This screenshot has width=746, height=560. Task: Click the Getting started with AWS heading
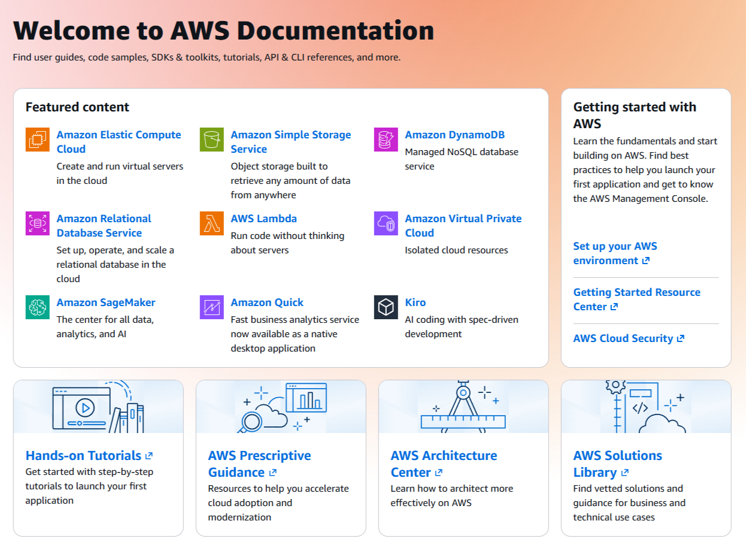pos(635,116)
